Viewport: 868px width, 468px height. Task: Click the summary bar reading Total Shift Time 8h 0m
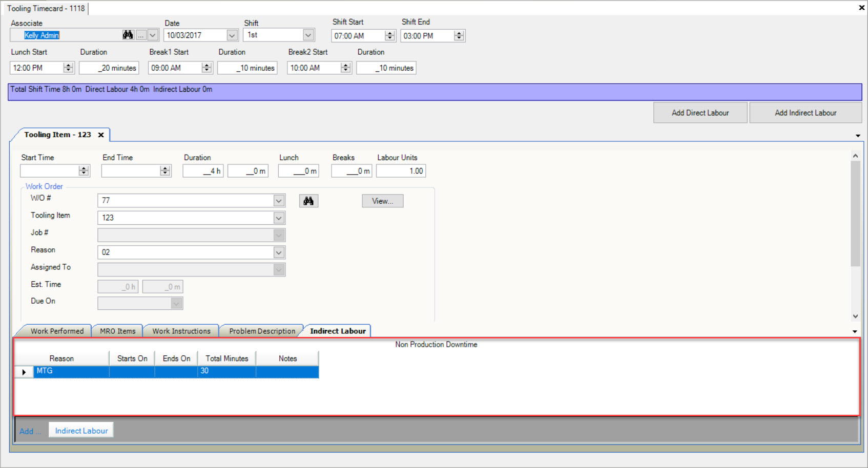click(435, 92)
